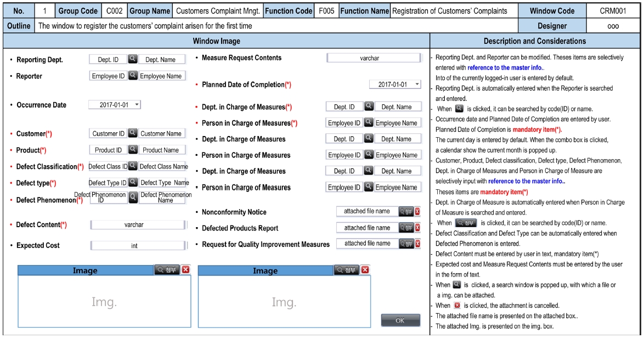644x338 pixels.
Task: Click red X on left Image box
Action: (x=185, y=270)
